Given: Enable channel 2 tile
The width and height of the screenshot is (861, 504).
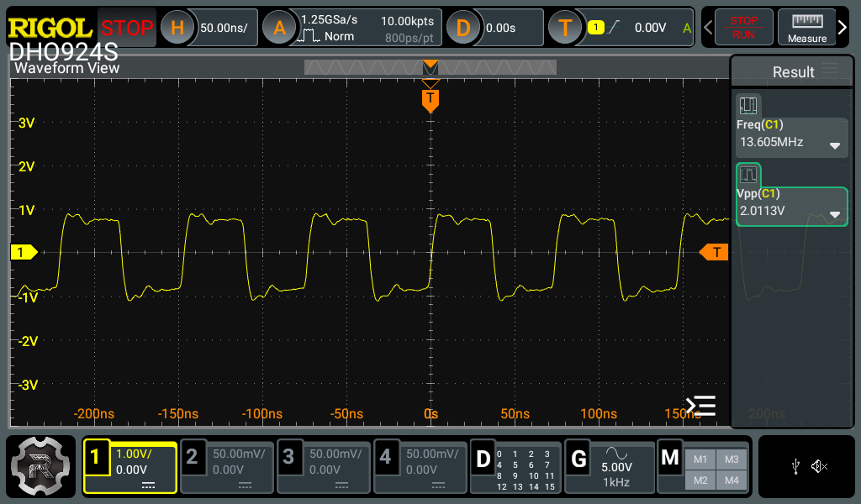Looking at the screenshot, I should coord(227,467).
